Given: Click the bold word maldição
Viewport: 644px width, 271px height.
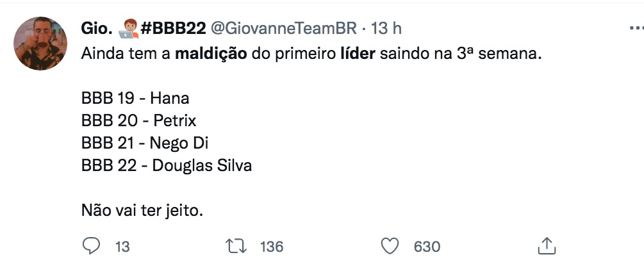Looking at the screenshot, I should tap(211, 54).
